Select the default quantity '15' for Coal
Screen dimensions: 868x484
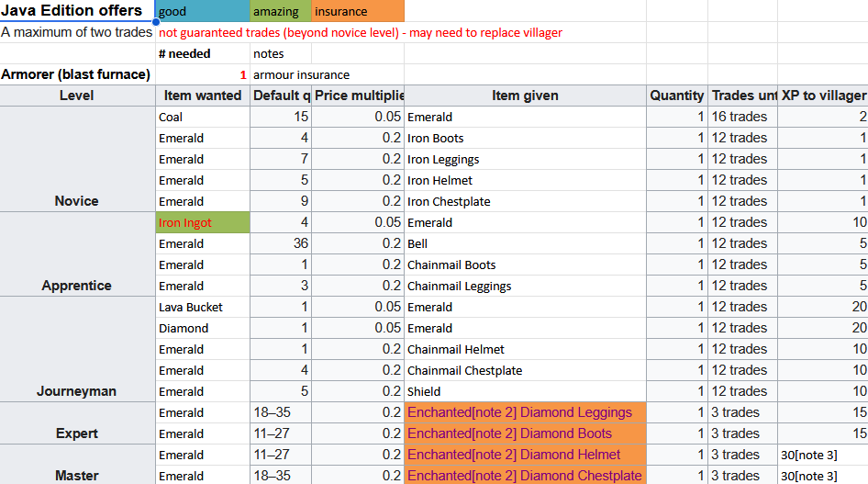pyautogui.click(x=281, y=117)
